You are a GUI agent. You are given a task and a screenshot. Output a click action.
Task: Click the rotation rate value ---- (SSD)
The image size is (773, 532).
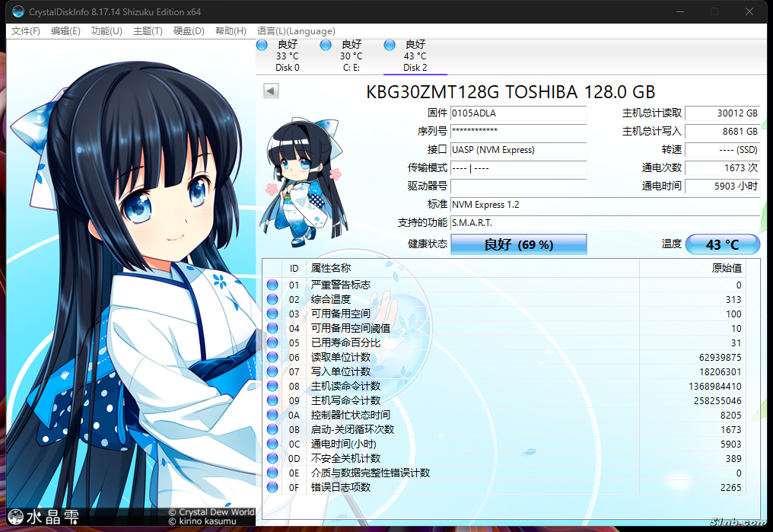point(722,149)
